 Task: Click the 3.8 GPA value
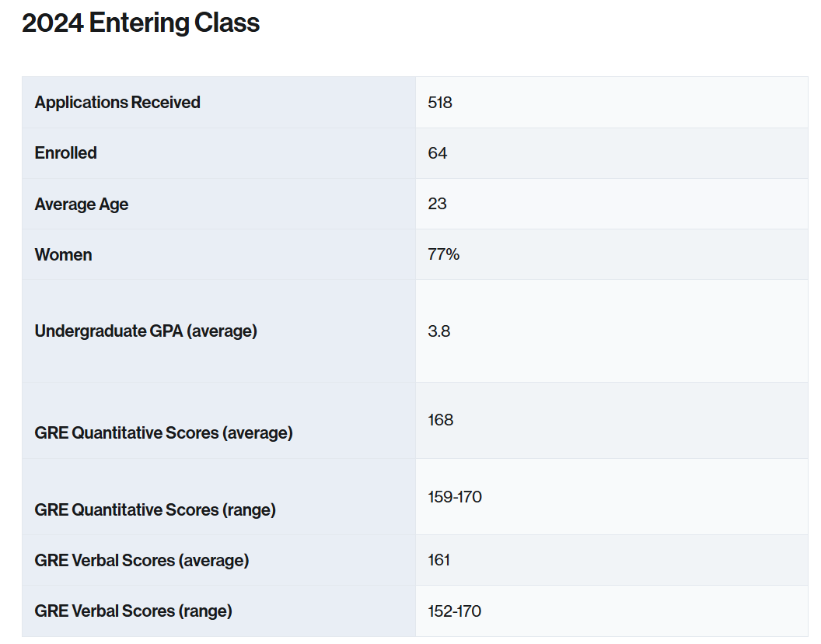(438, 331)
